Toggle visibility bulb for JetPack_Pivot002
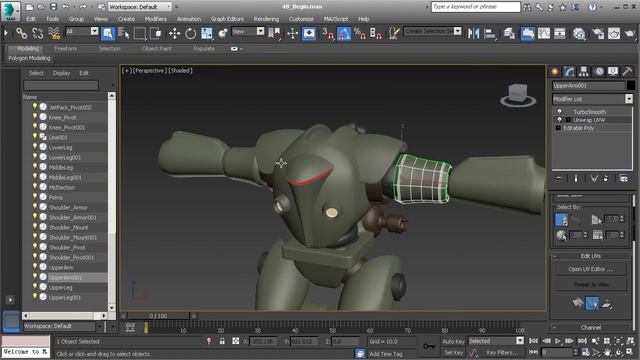Viewport: 640px width, 360px height. tap(35, 107)
